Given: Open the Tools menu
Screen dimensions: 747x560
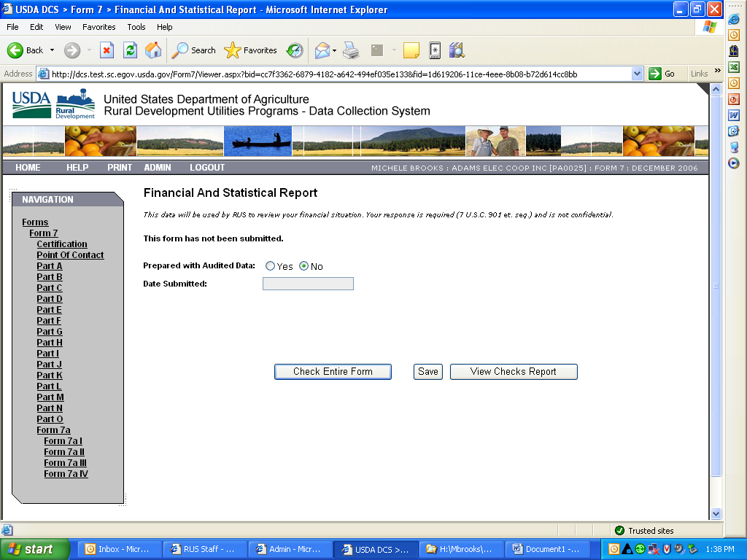Looking at the screenshot, I should point(136,27).
